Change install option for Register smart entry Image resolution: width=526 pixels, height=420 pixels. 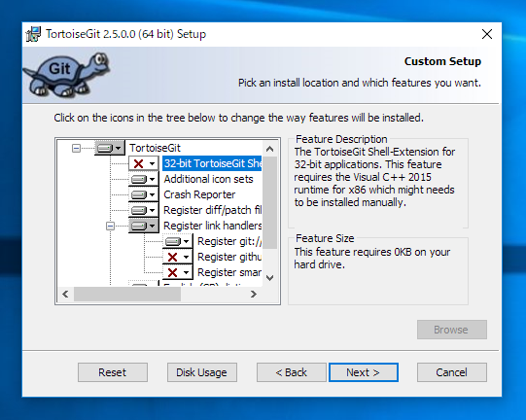[x=178, y=272]
